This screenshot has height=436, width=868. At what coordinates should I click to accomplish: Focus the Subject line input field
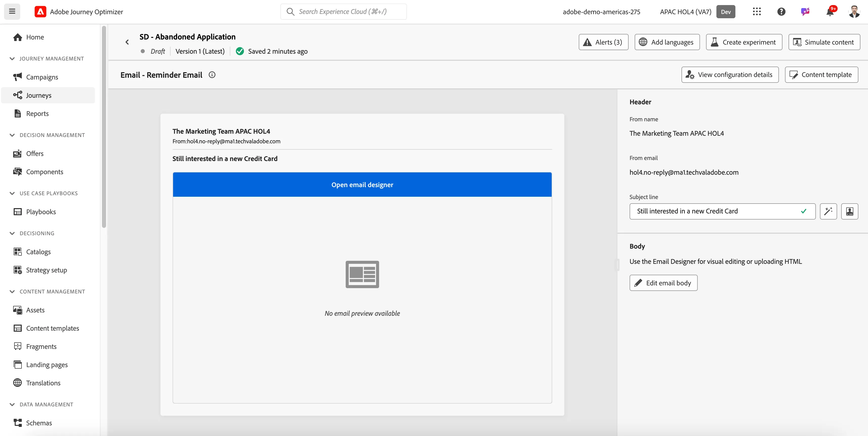(x=722, y=211)
